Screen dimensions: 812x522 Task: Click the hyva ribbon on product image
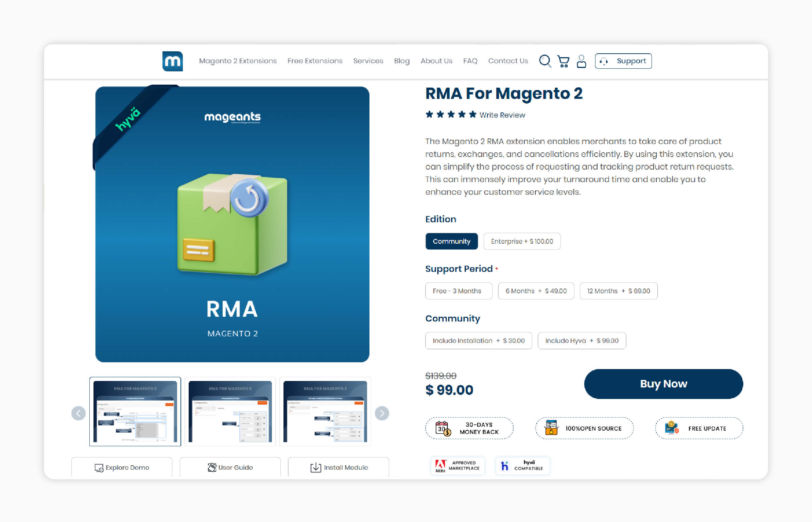[x=128, y=119]
